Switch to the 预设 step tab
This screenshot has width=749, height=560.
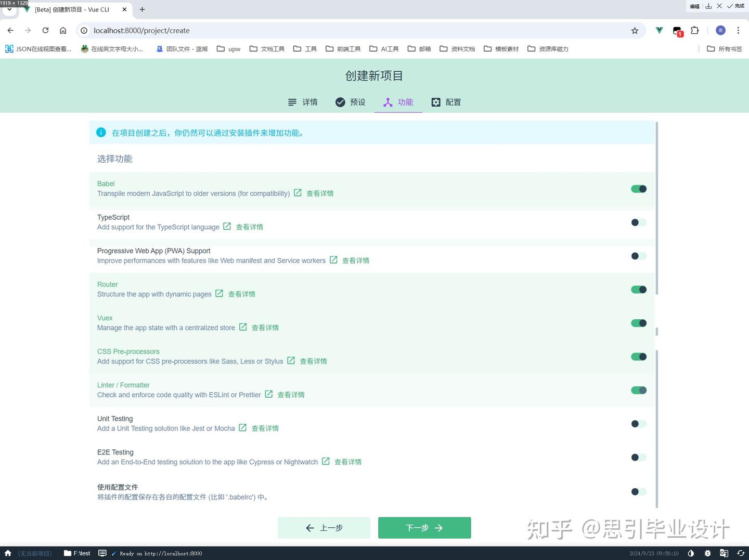[x=350, y=102]
